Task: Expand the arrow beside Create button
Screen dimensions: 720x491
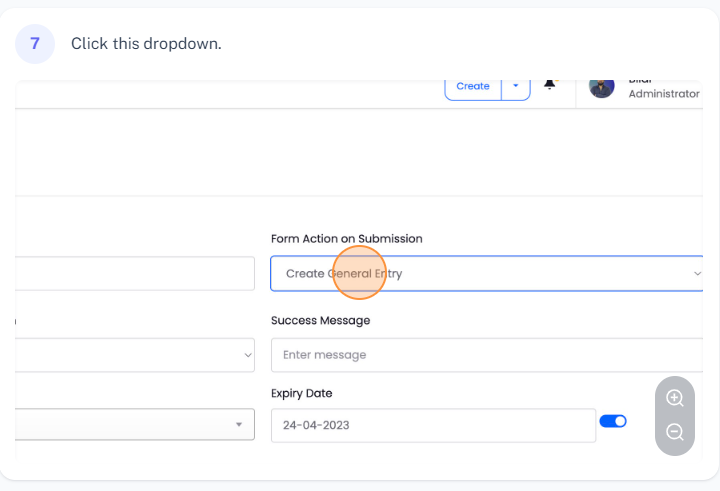Action: (x=515, y=87)
